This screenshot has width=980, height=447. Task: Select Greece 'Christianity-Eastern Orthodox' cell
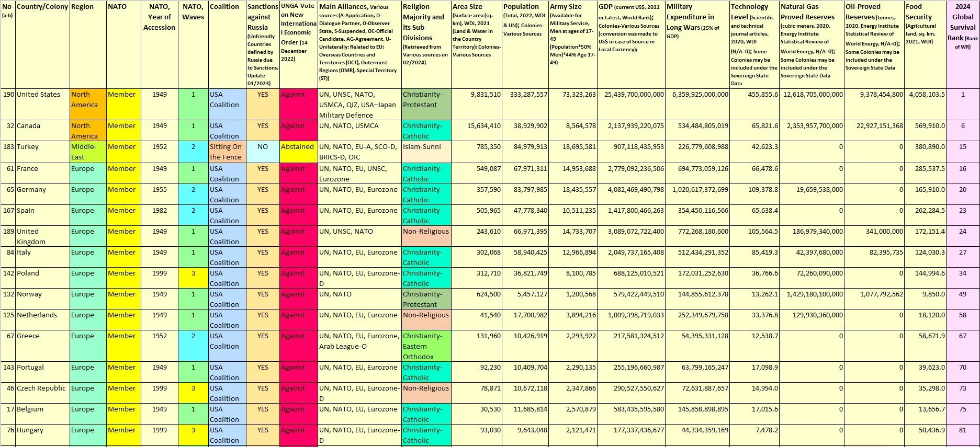pyautogui.click(x=426, y=346)
